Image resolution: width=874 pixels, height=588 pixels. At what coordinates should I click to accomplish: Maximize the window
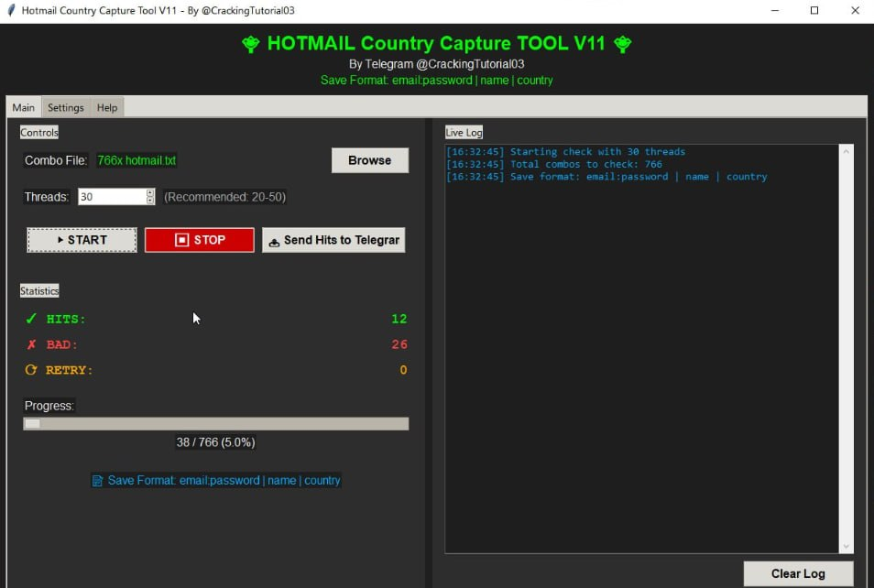(814, 11)
